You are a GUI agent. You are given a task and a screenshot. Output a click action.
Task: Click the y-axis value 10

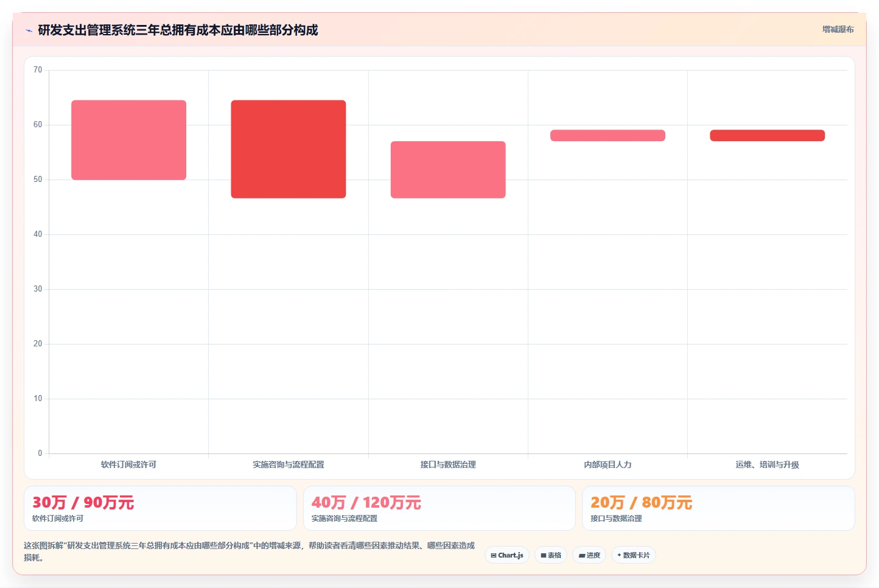pos(38,399)
